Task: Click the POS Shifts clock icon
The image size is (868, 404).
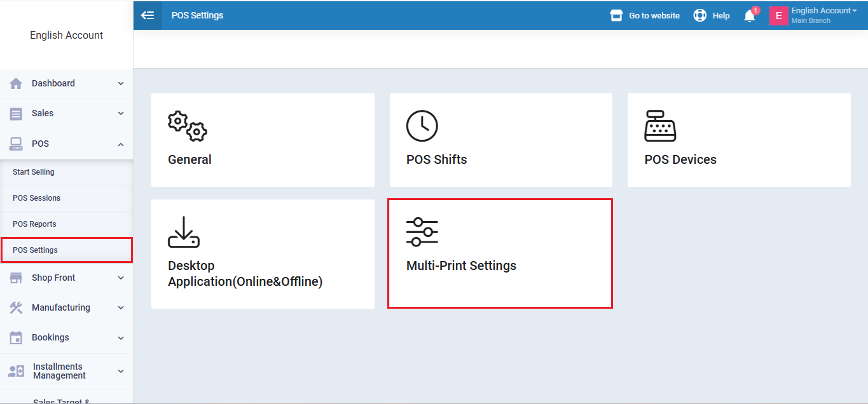Action: pyautogui.click(x=422, y=126)
